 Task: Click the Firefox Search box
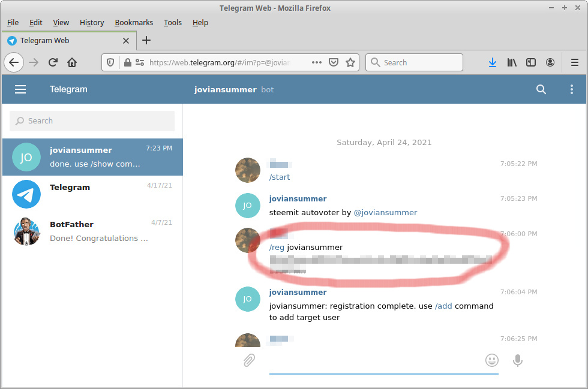[x=414, y=62]
